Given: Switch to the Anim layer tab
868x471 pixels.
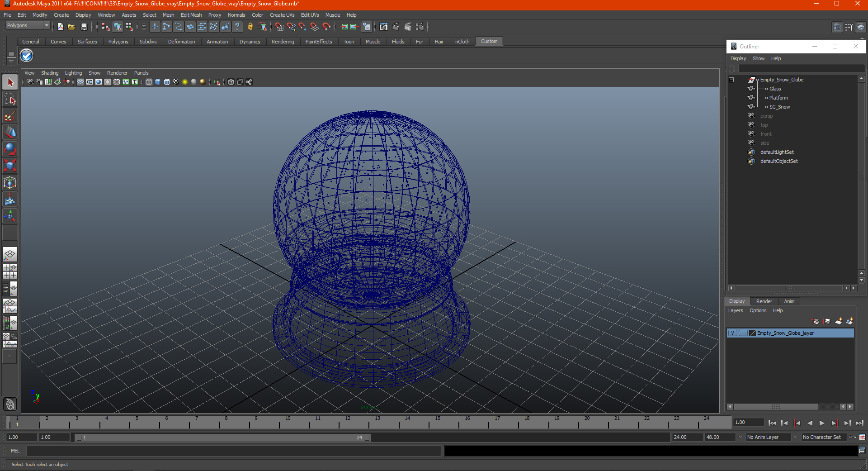Looking at the screenshot, I should pos(789,301).
